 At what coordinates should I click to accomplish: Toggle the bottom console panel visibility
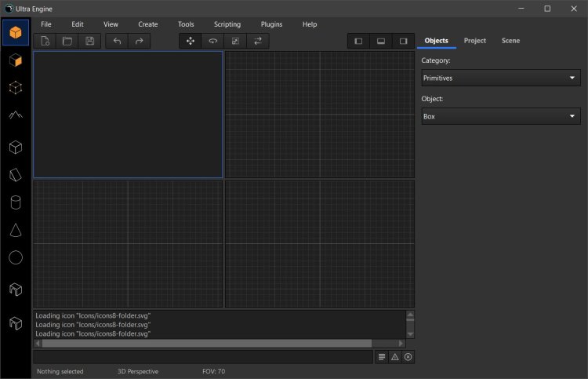(381, 41)
